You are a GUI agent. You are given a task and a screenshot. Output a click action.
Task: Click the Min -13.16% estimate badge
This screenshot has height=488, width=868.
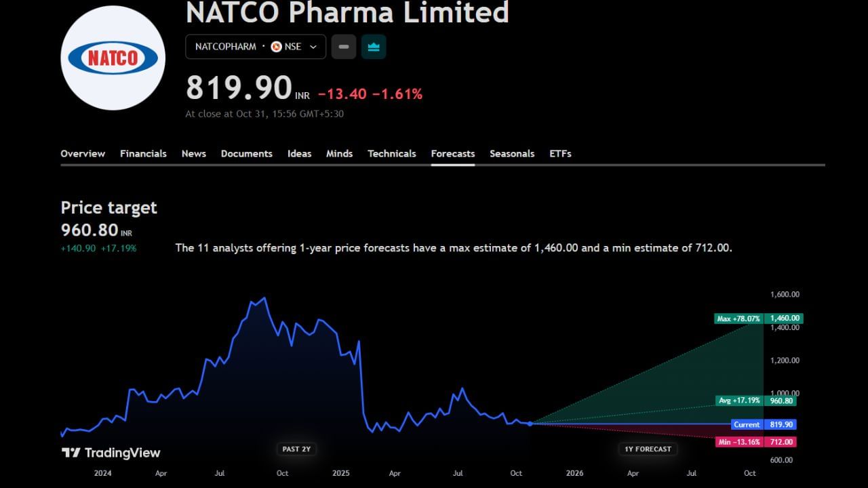pos(739,441)
